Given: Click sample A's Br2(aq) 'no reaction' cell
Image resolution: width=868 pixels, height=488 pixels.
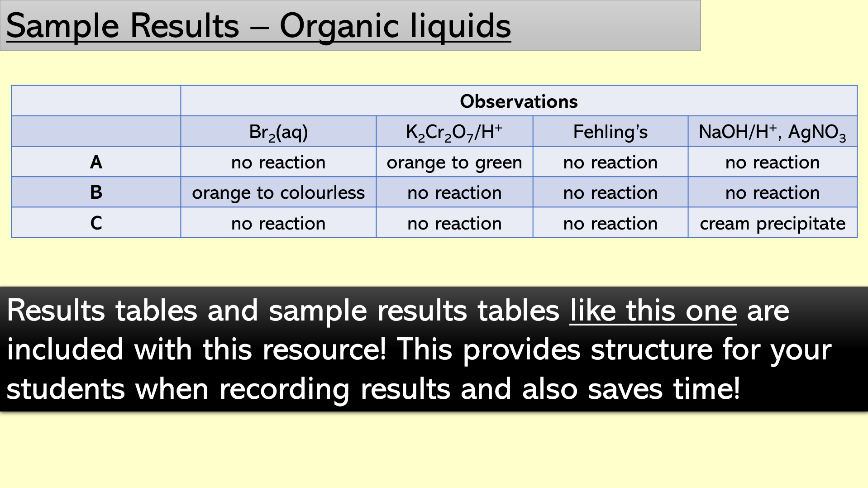Looking at the screenshot, I should 278,162.
